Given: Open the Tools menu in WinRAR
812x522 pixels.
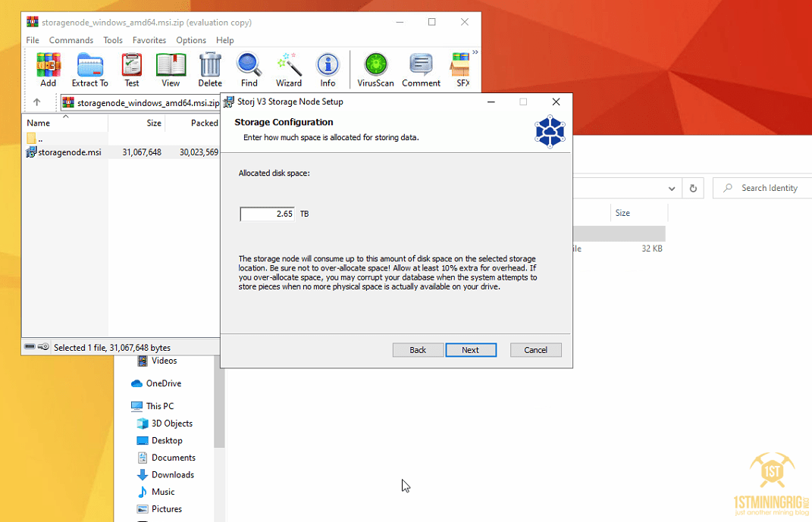Looking at the screenshot, I should click(x=113, y=40).
